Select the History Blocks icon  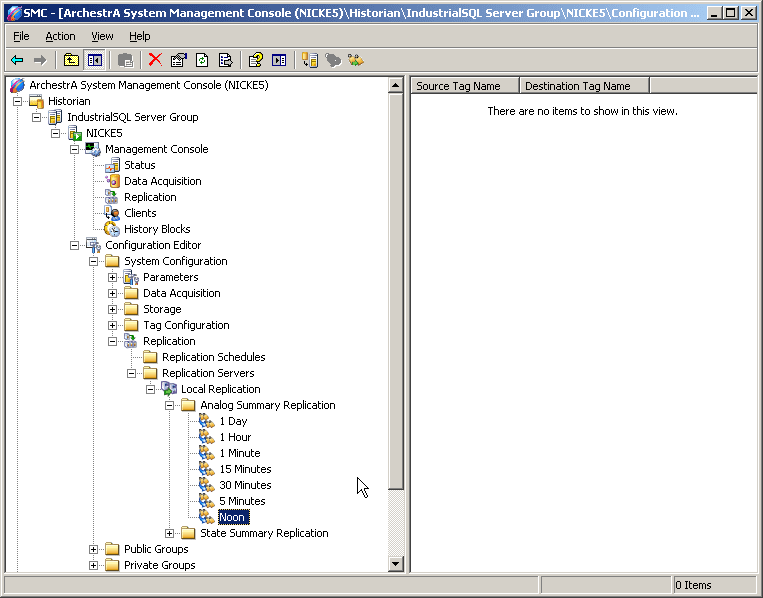pos(112,229)
